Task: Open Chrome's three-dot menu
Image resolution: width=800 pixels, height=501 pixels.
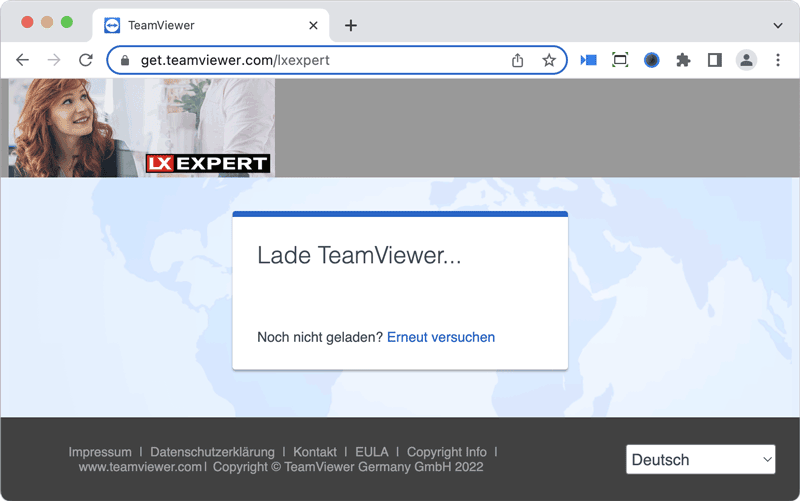Action: [x=778, y=60]
